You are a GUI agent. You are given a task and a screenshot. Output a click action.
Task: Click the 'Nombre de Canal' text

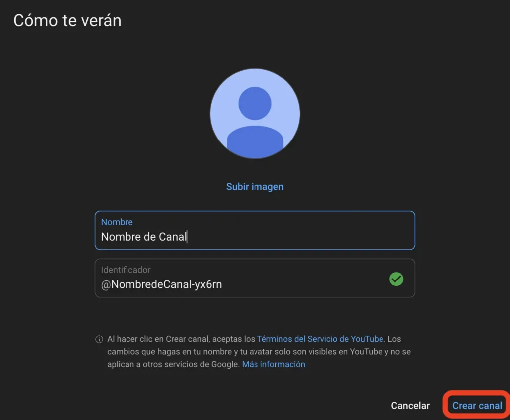(x=143, y=237)
